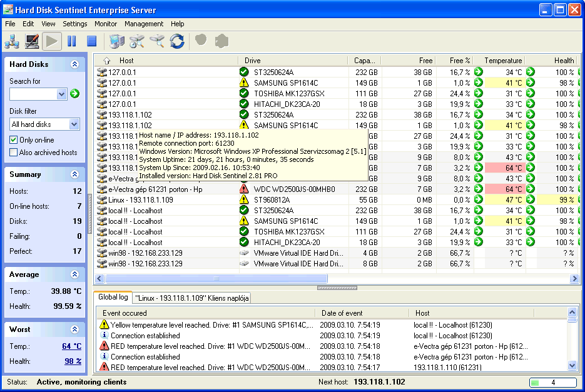Click the blue refresh arrows icon

coord(177,41)
